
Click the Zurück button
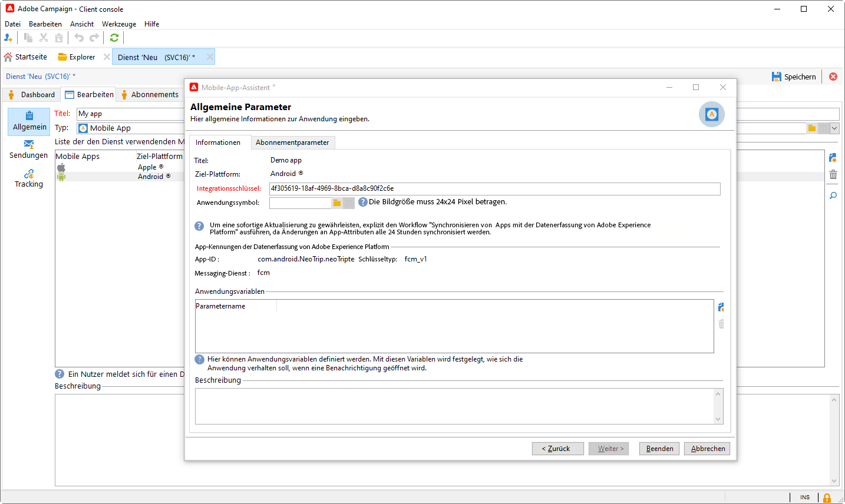click(558, 449)
